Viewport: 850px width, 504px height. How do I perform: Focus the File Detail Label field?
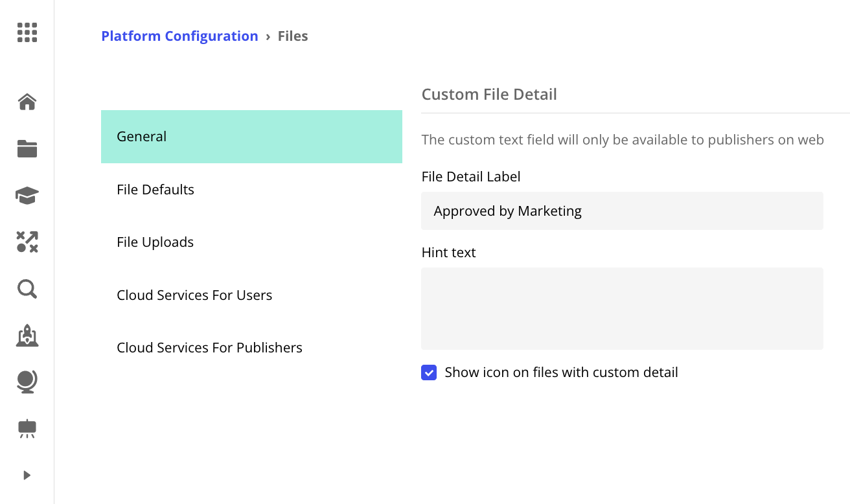622,211
